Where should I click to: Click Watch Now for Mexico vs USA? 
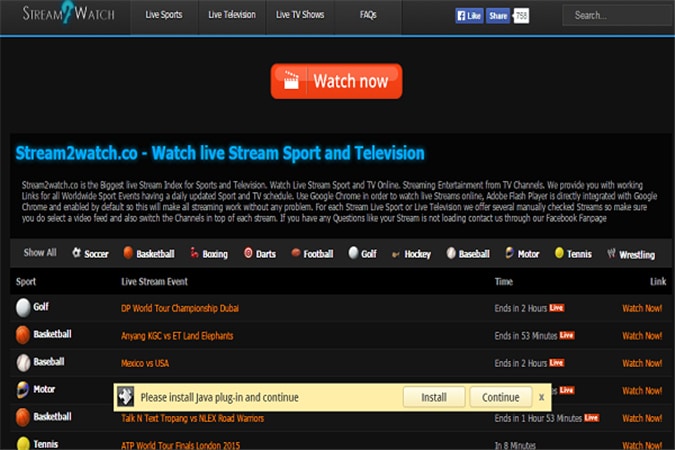(642, 363)
